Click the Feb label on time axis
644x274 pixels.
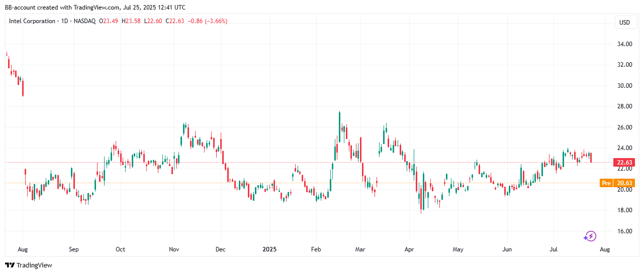point(316,249)
